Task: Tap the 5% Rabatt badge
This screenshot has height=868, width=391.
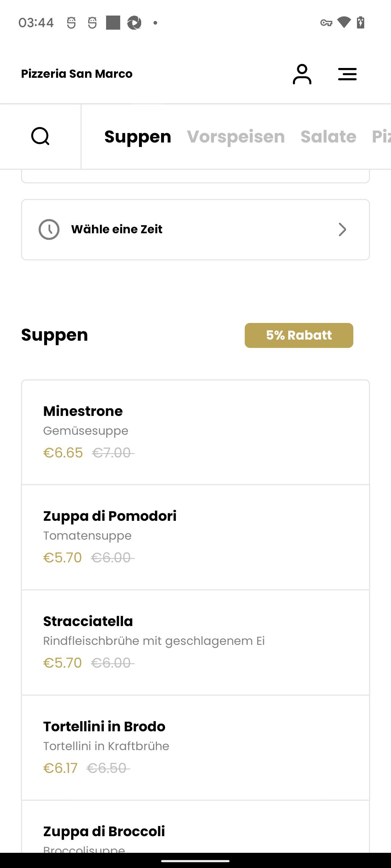Action: point(299,335)
